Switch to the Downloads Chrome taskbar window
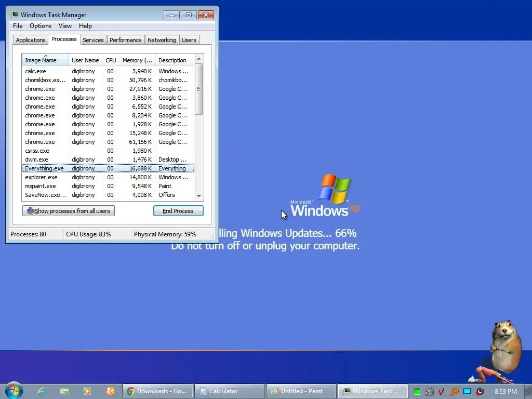The width and height of the screenshot is (532, 399). point(157,391)
